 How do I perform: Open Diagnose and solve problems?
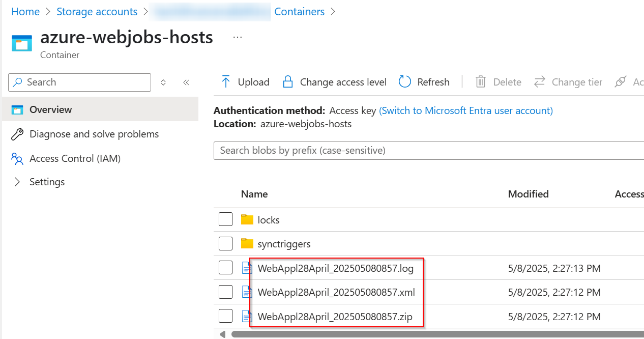(94, 134)
